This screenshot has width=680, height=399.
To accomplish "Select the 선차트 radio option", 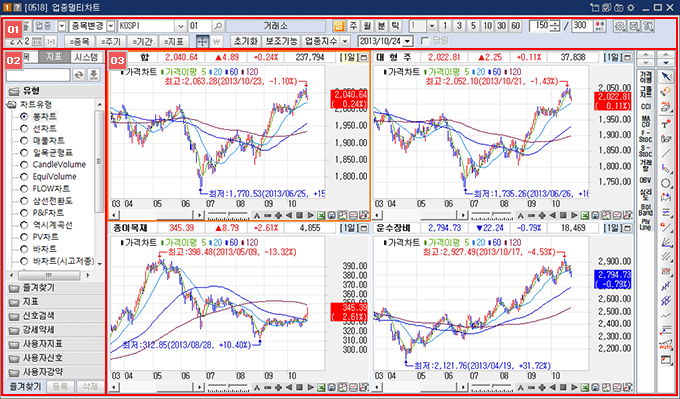I will (x=37, y=128).
